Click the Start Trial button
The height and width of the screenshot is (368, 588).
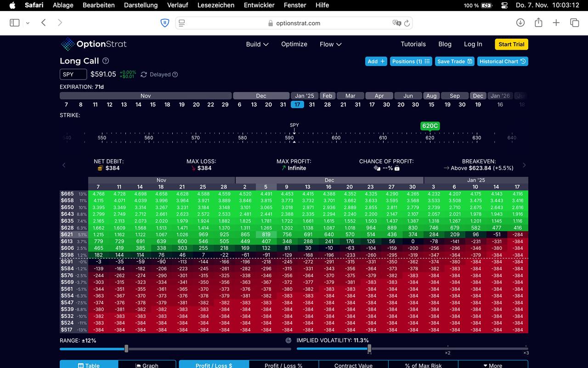[x=511, y=44]
